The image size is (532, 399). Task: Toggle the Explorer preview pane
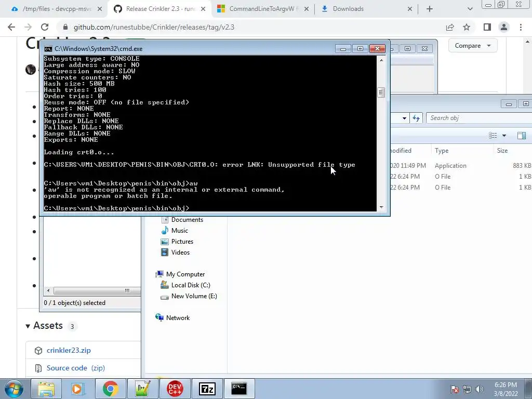click(x=522, y=136)
